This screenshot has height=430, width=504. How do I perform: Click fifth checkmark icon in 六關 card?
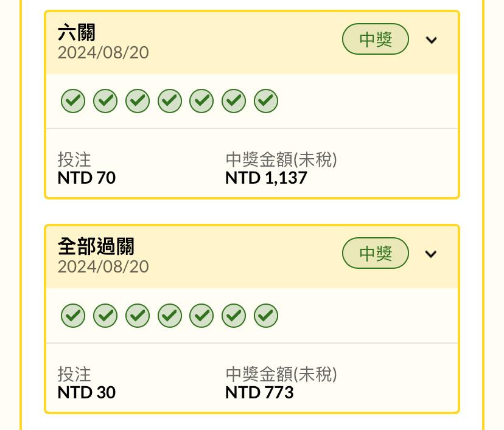[201, 101]
